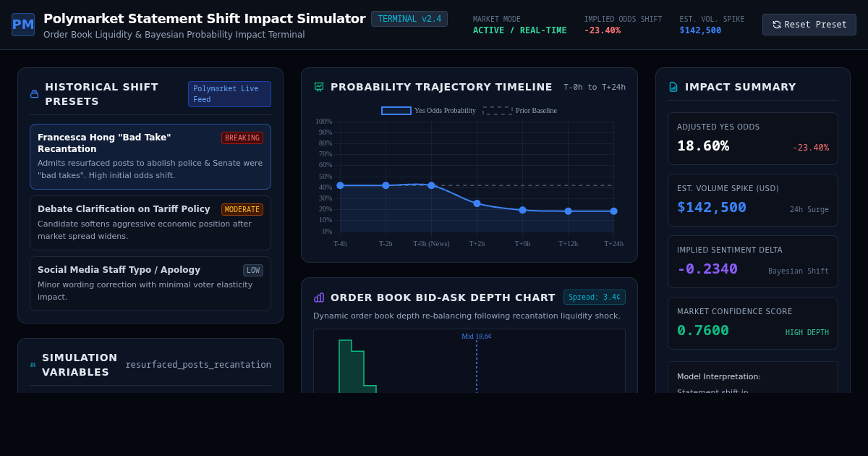Click the BREAKING tag on the Francesca Hong preset
Image resolution: width=868 pixels, height=456 pixels.
tap(242, 138)
